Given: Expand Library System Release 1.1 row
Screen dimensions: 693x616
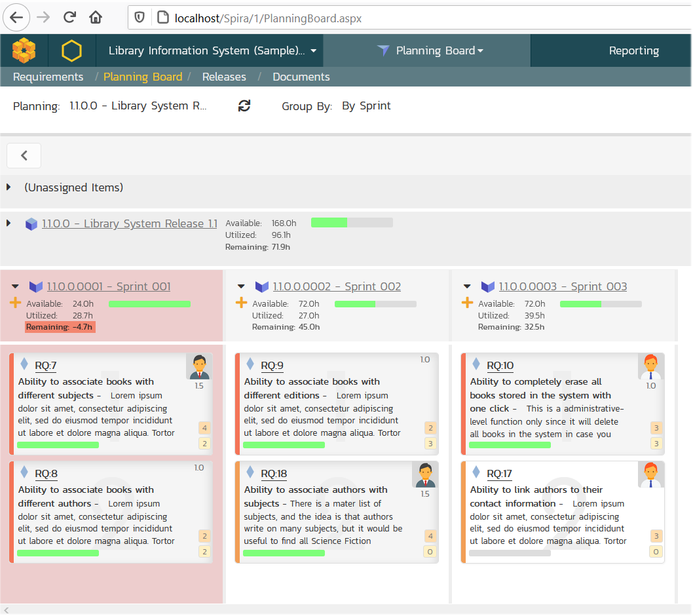Looking at the screenshot, I should point(9,223).
